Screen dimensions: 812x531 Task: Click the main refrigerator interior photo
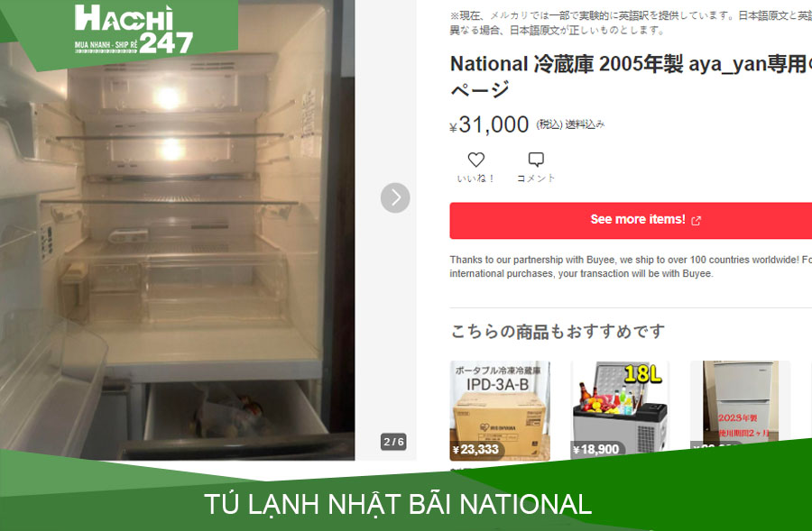click(177, 230)
